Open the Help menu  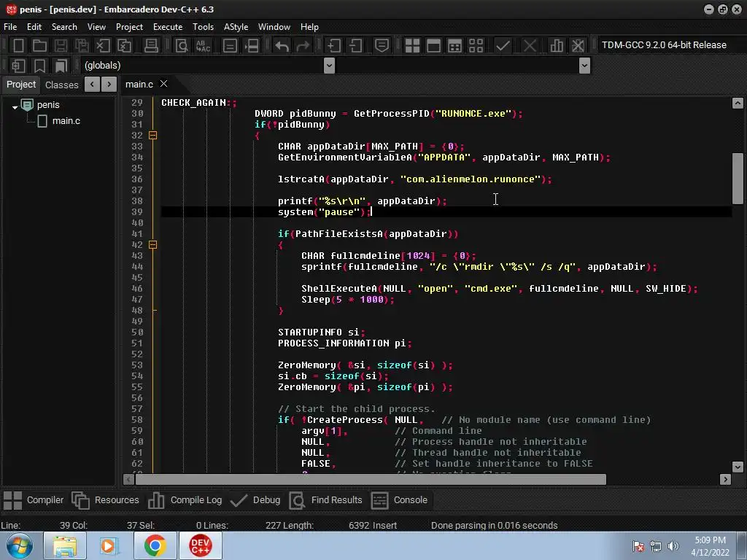coord(309,27)
